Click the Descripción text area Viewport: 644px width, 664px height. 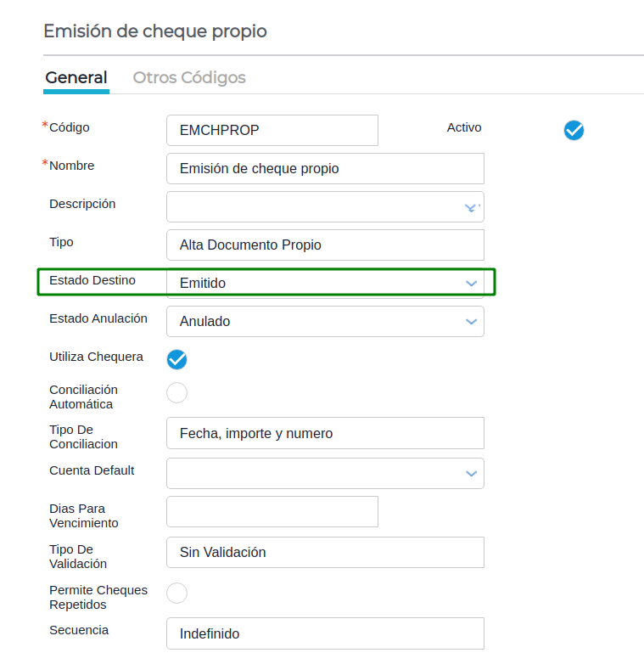pyautogui.click(x=314, y=207)
